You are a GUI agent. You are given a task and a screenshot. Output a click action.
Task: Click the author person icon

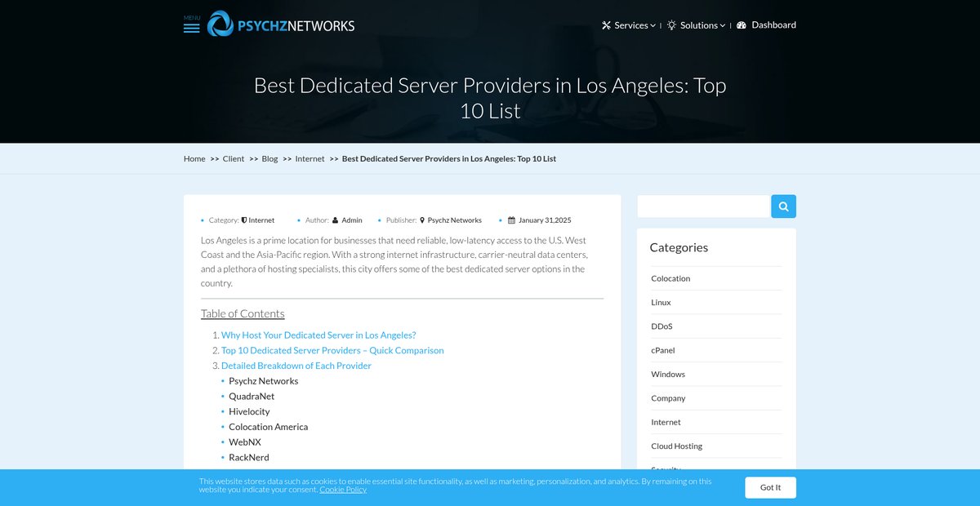coord(335,220)
